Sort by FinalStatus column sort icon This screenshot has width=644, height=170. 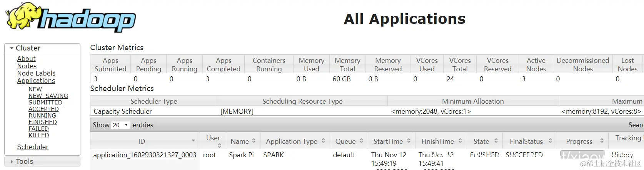[x=550, y=141]
